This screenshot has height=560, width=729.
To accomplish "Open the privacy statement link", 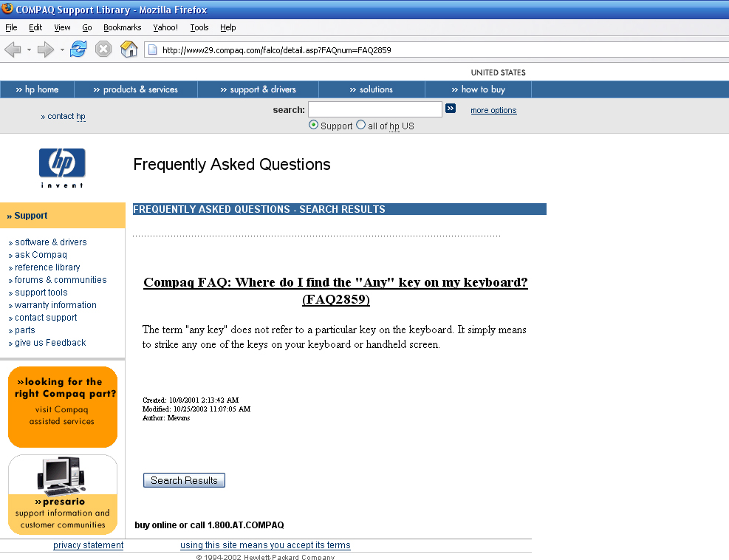I will [89, 545].
